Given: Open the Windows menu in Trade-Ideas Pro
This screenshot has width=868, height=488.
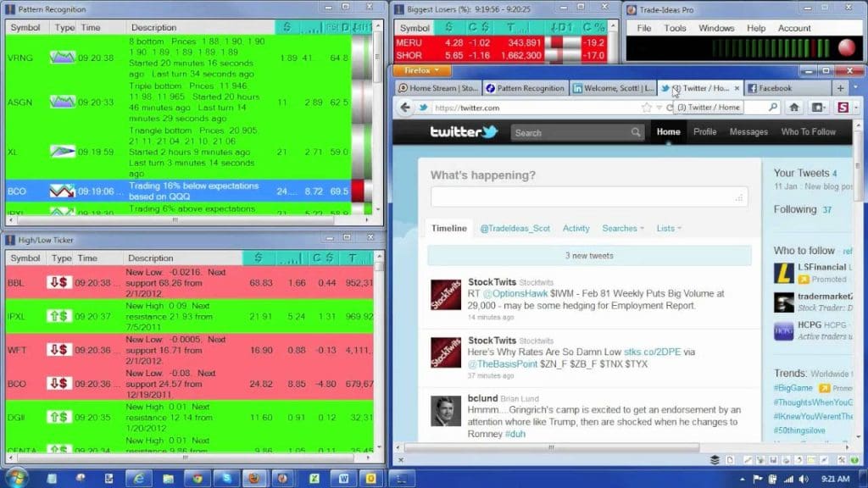Looking at the screenshot, I should click(x=716, y=28).
